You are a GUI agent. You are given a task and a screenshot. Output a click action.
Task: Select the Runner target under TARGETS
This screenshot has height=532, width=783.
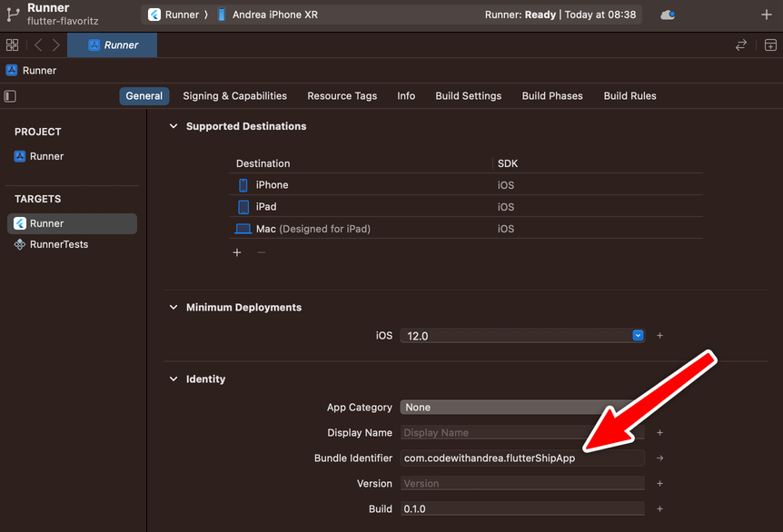pos(73,223)
